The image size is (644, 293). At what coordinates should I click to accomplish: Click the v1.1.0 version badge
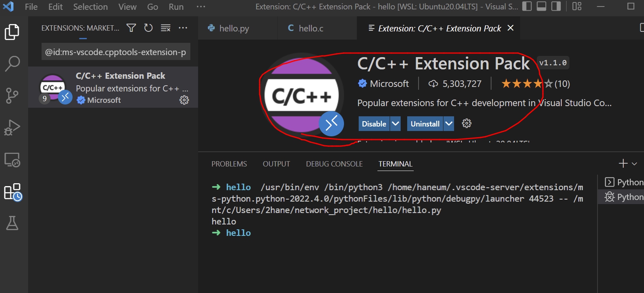[x=553, y=63]
